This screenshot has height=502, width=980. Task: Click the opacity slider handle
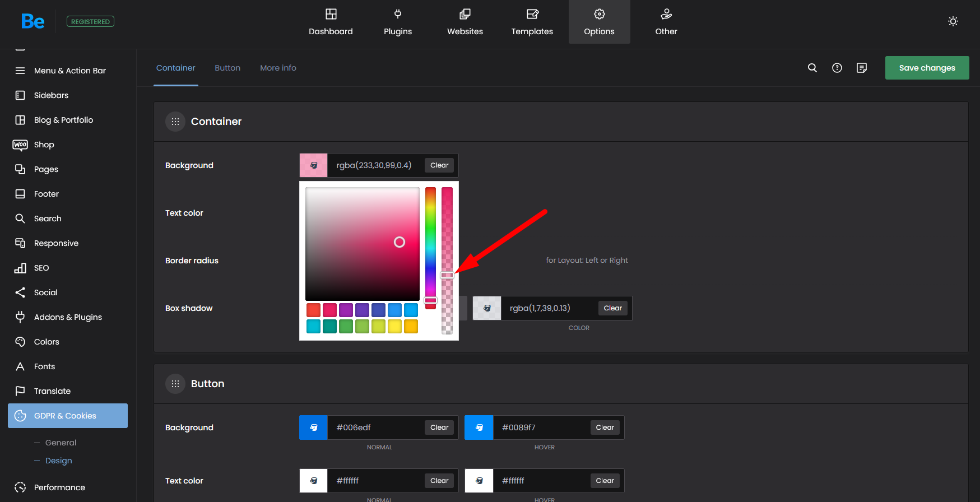[x=447, y=275]
